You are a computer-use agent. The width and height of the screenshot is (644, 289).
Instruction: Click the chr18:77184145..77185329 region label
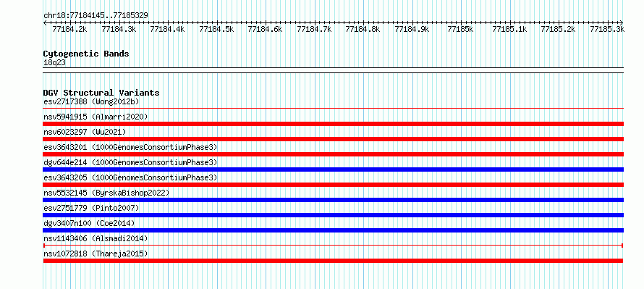[x=96, y=16]
